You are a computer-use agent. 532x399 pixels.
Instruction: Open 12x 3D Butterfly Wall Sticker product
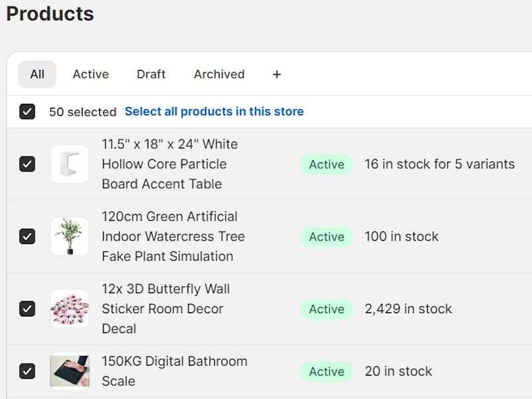pos(166,309)
